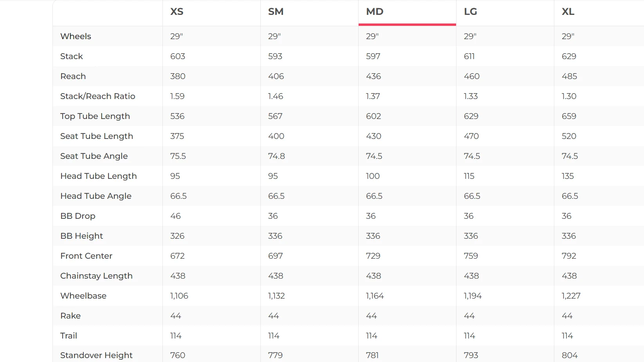Click the Stack row label

pyautogui.click(x=72, y=56)
